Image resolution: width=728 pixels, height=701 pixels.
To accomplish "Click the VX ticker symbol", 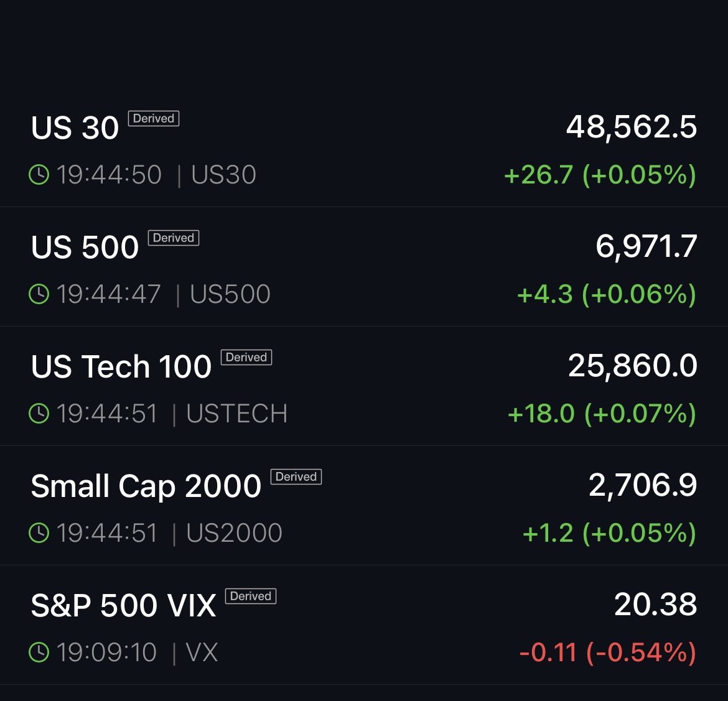I will tap(202, 652).
